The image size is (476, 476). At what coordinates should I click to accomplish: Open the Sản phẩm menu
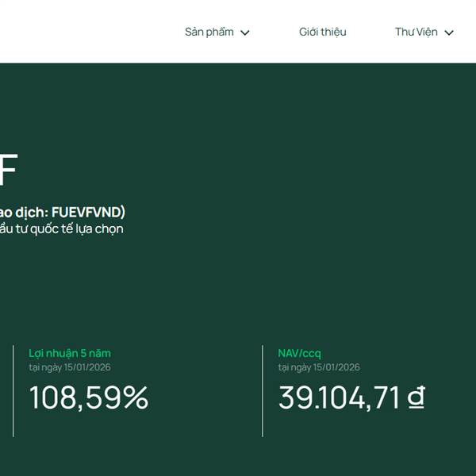coord(209,33)
